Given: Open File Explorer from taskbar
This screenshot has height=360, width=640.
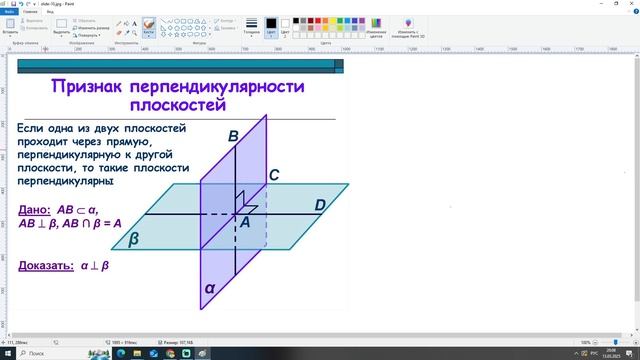Looking at the screenshot, I should (137, 353).
